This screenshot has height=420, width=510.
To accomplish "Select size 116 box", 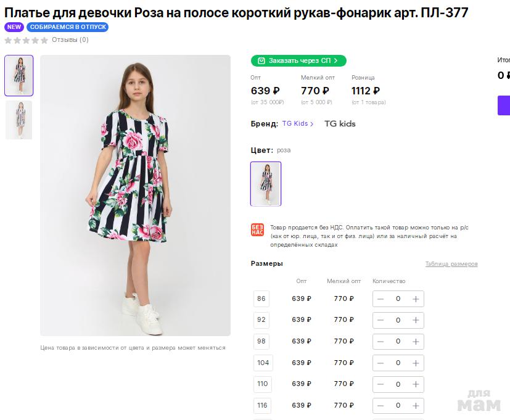I will click(x=263, y=405).
